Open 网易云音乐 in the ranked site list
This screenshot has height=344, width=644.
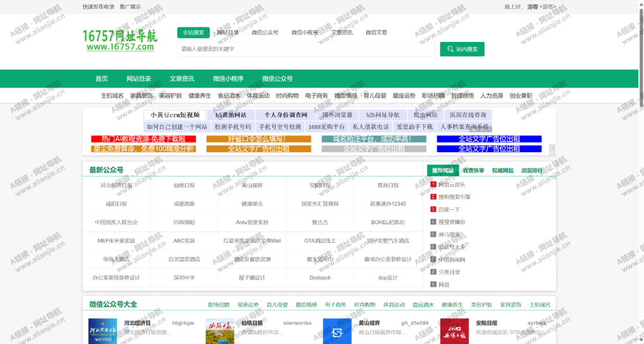point(452,184)
